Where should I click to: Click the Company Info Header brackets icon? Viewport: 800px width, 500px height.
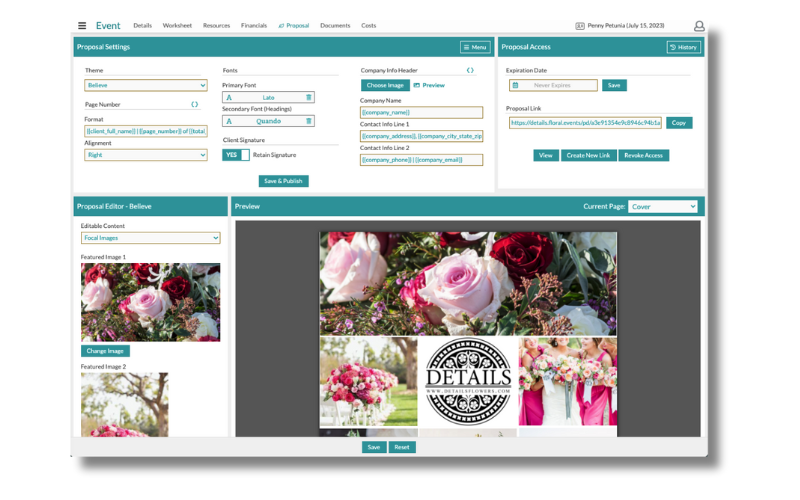click(470, 70)
